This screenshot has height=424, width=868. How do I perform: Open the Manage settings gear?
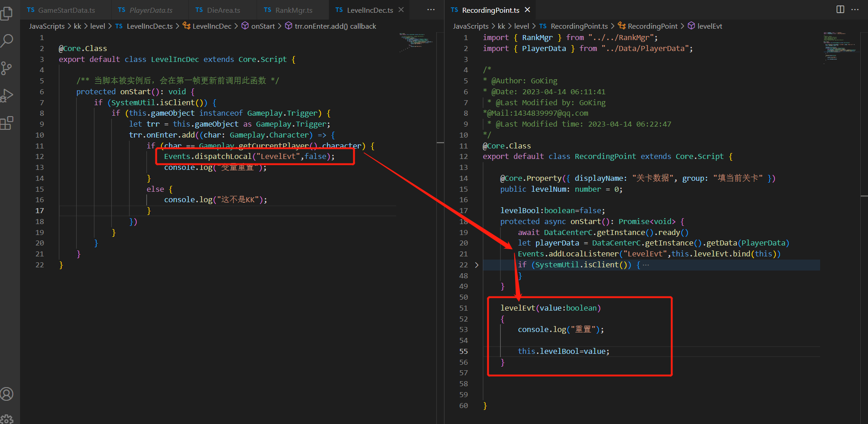[x=7, y=419]
